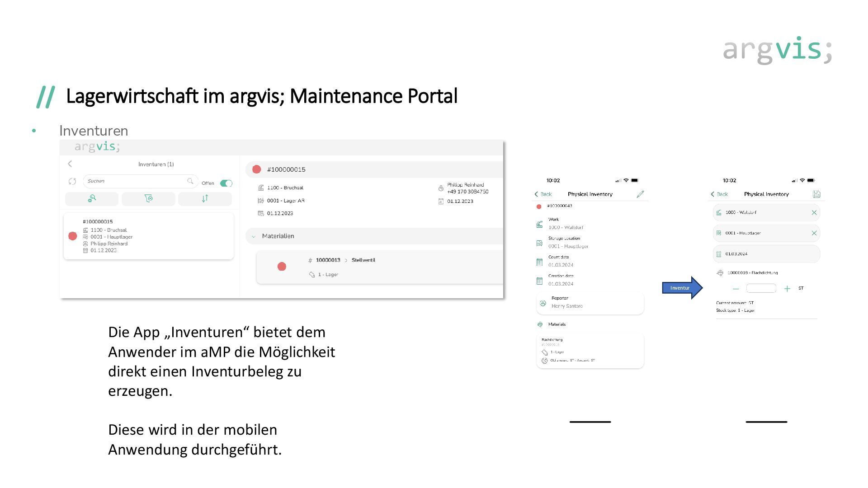
Task: Tap the material icon beside 10000018 - Flachdichtung
Action: (x=720, y=273)
